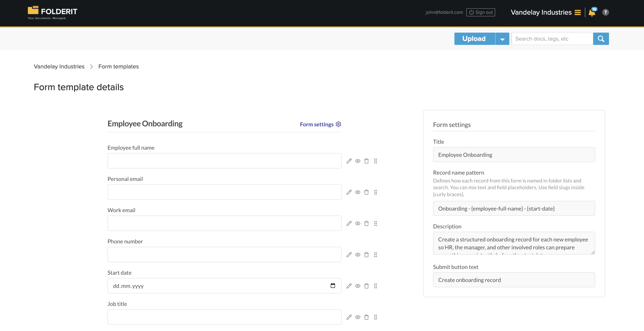Click the Description text area
Screen dimensions: 644x331
514,243
